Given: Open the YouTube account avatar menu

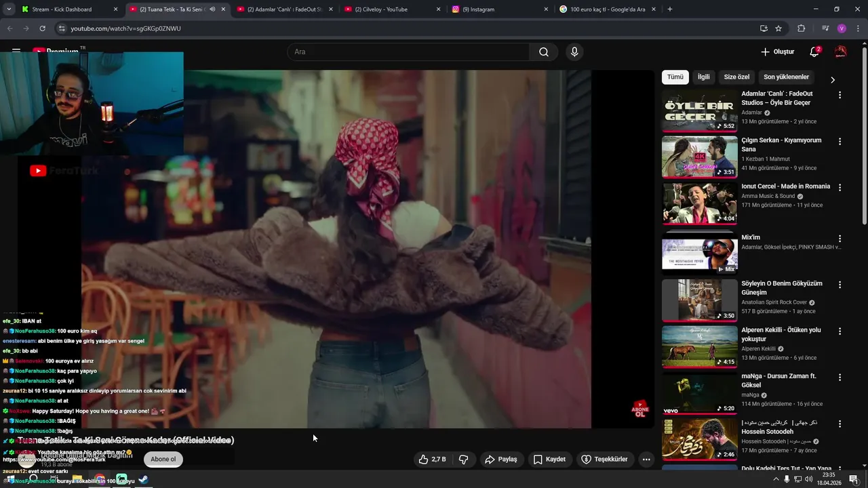Looking at the screenshot, I should 841,52.
